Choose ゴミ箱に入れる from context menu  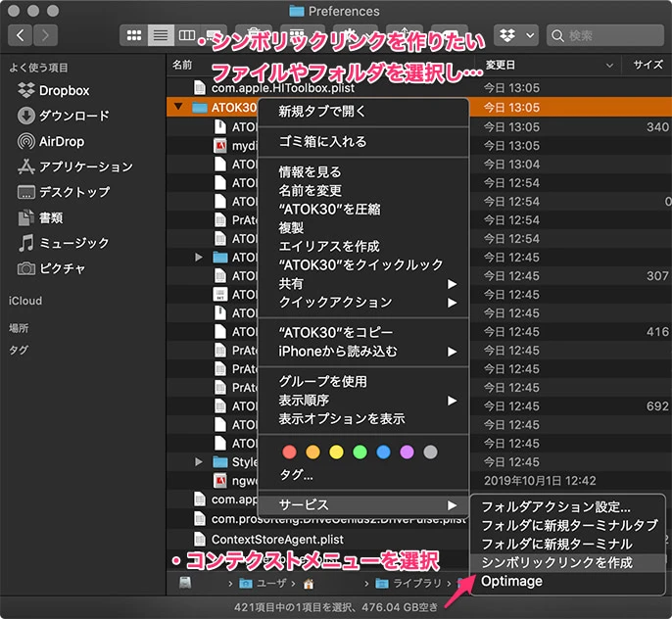pos(363,142)
